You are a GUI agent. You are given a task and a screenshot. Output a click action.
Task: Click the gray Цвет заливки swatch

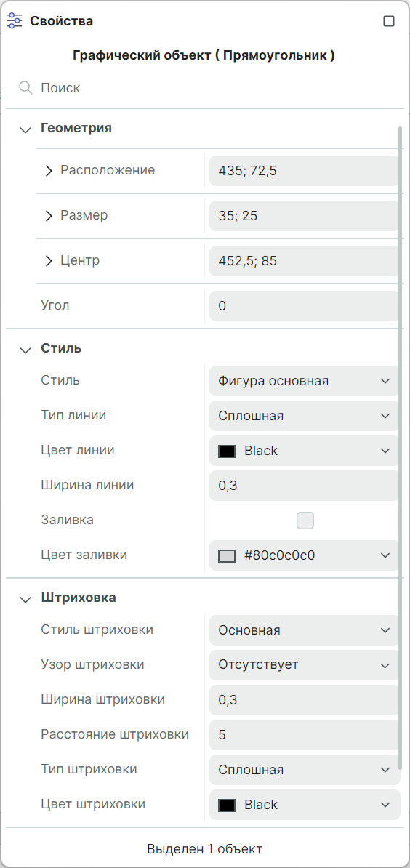point(227,555)
